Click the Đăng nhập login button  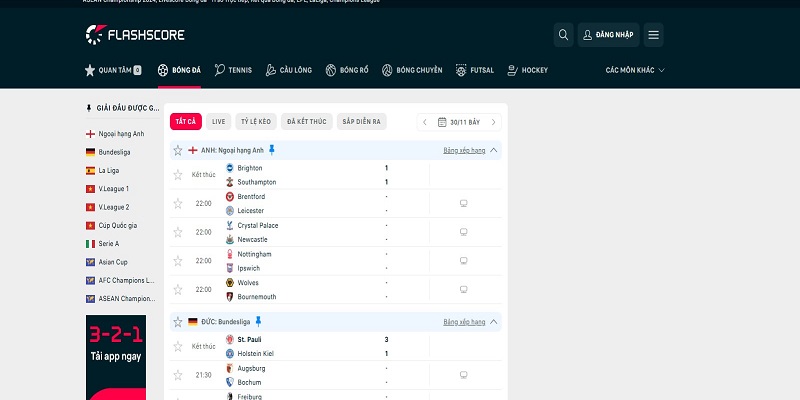[608, 35]
